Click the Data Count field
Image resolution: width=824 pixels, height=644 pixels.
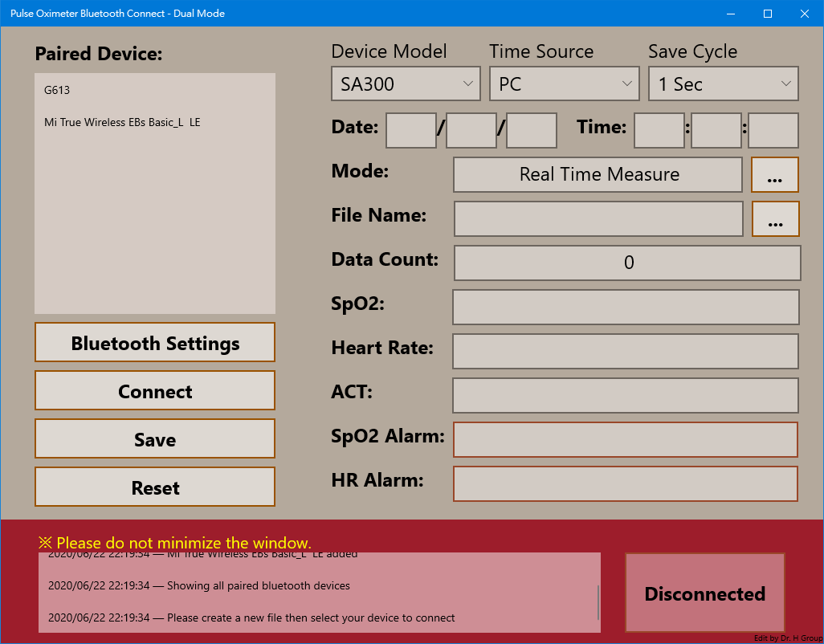pos(627,263)
